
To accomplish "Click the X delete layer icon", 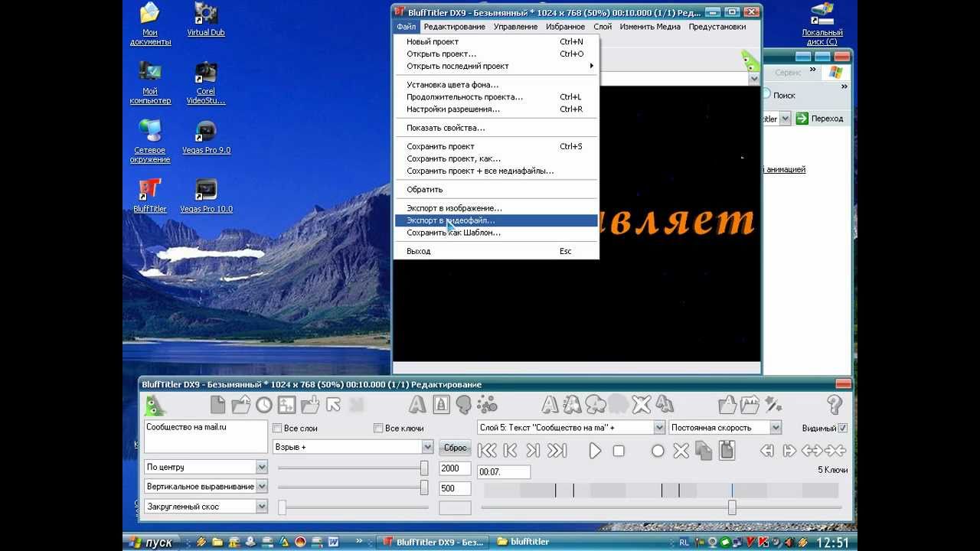I will [x=642, y=404].
